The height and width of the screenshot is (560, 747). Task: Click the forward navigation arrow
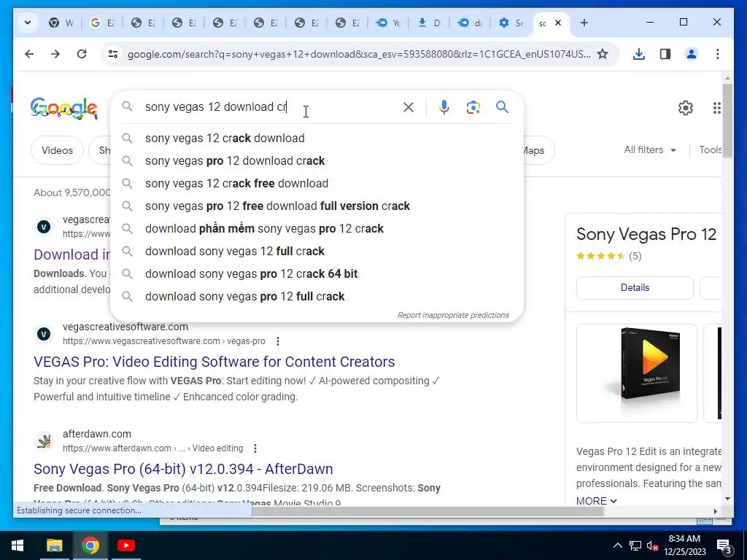55,54
